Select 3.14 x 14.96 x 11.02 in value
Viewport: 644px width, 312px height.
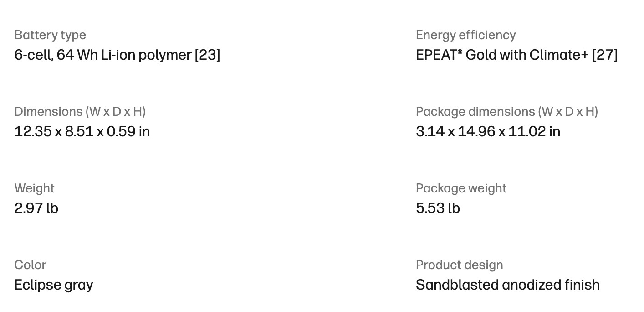(x=488, y=132)
